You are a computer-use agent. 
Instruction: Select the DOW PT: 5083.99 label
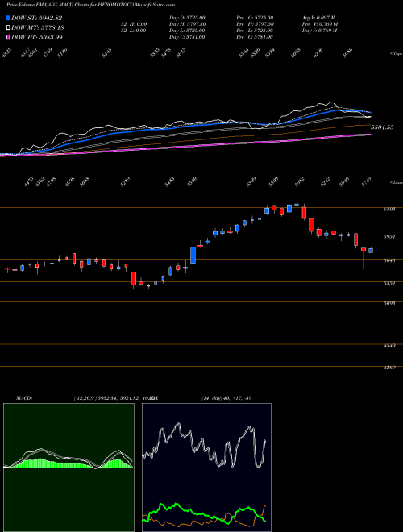pos(36,37)
